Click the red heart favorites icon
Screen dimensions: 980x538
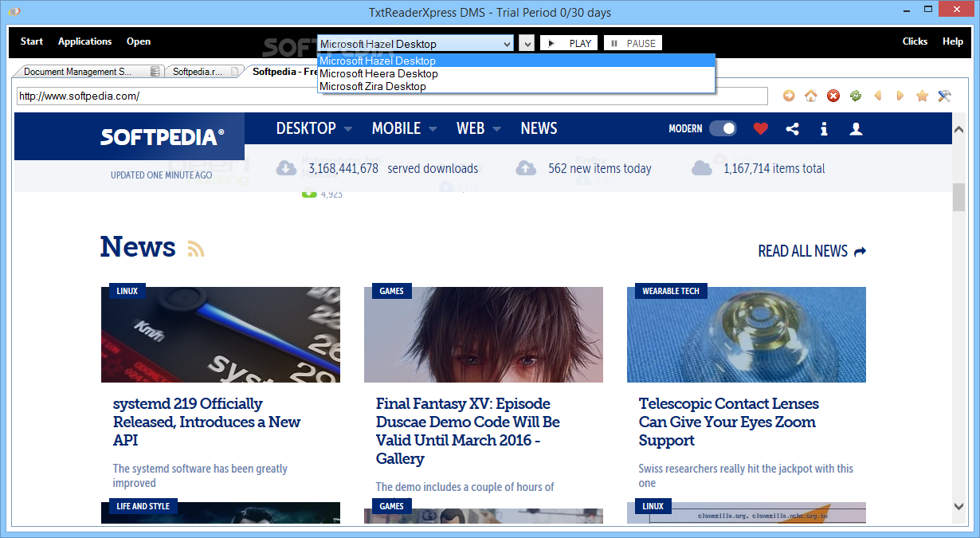(760, 128)
